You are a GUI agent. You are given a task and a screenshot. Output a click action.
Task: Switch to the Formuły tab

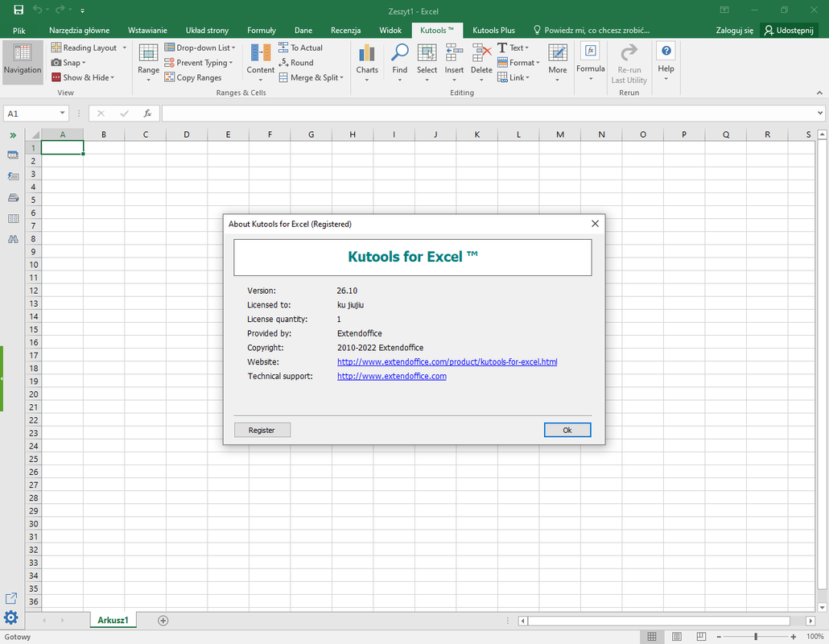[x=262, y=30]
